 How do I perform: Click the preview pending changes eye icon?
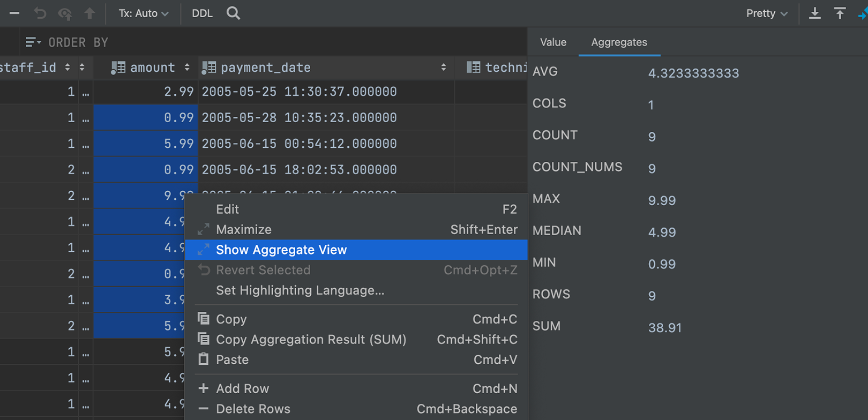click(x=65, y=13)
